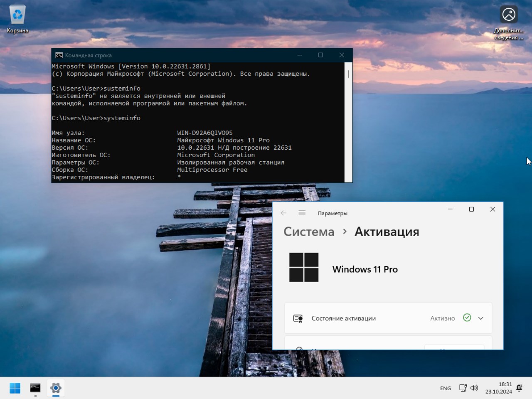The image size is (532, 399).
Task: Open the Дополнит... сведения desktop icon
Action: [509, 22]
